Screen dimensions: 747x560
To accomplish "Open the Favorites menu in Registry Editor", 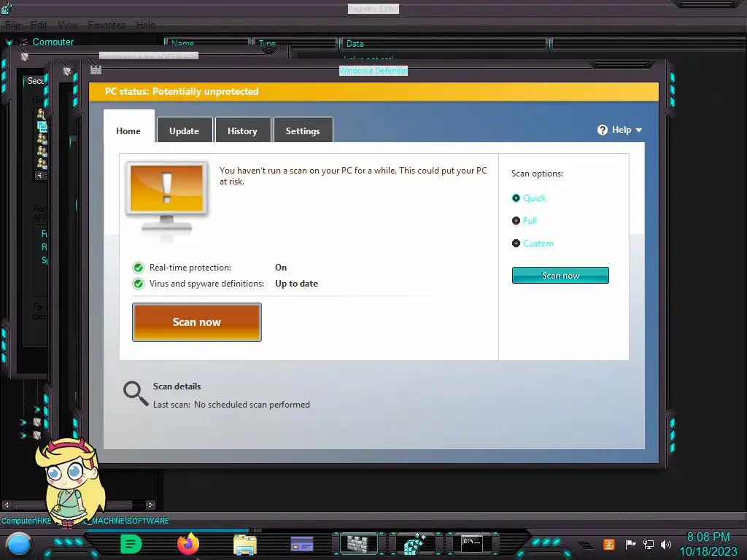I will 107,25.
